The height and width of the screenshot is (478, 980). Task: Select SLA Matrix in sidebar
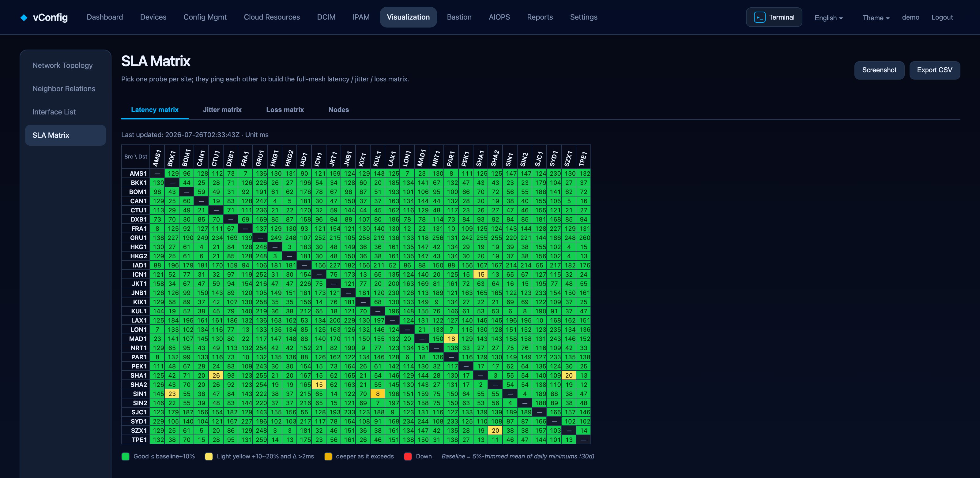pos(66,135)
